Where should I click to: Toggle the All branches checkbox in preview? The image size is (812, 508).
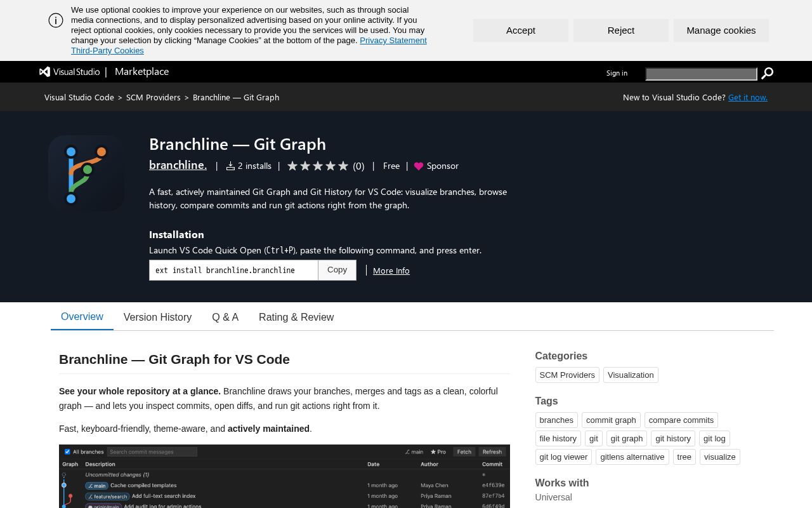click(67, 452)
